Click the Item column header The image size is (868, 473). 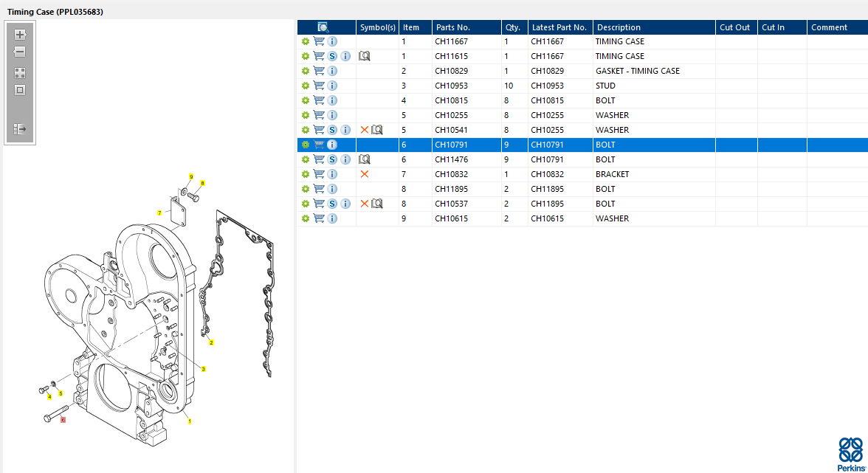[415, 27]
